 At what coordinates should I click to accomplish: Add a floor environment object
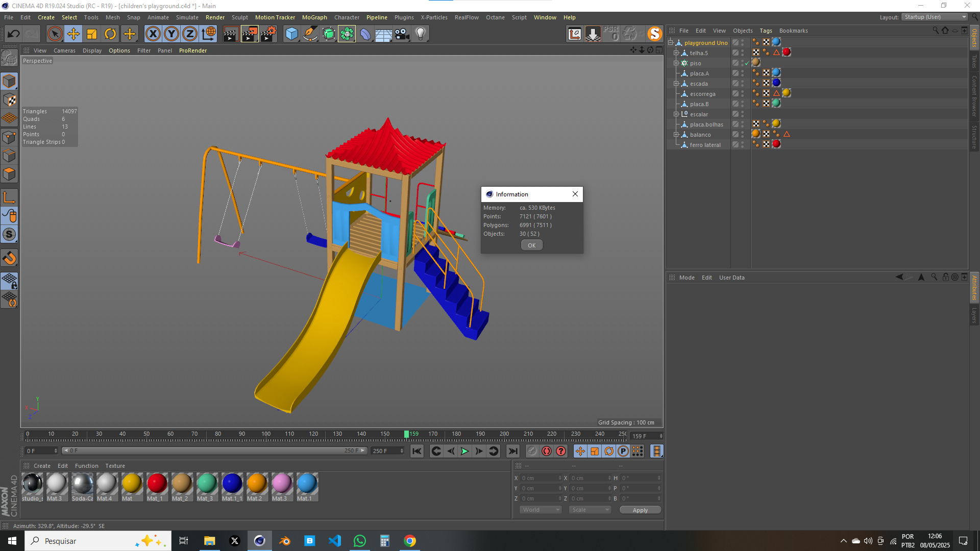coord(384,34)
